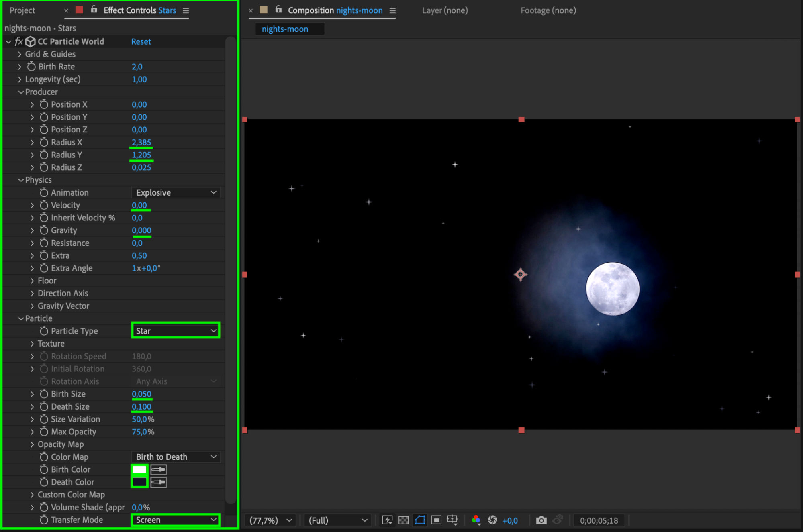Open grid and guide options icon
This screenshot has height=532, width=803.
pos(452,520)
